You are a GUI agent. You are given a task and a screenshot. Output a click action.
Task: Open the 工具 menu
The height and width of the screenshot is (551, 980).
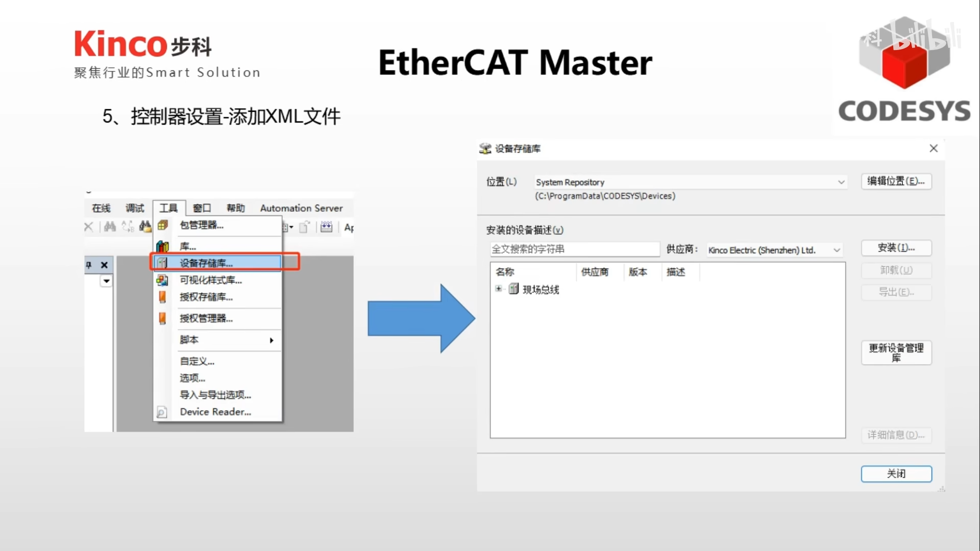[x=169, y=208]
